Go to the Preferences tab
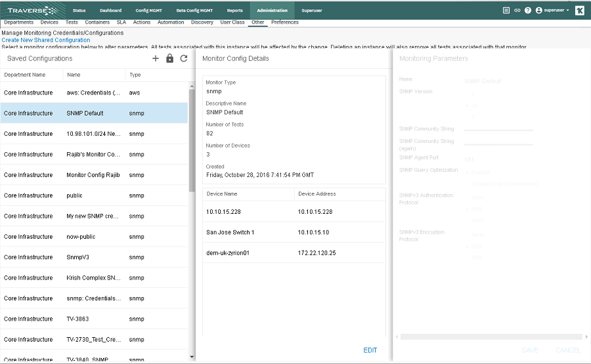The width and height of the screenshot is (591, 364). (285, 22)
